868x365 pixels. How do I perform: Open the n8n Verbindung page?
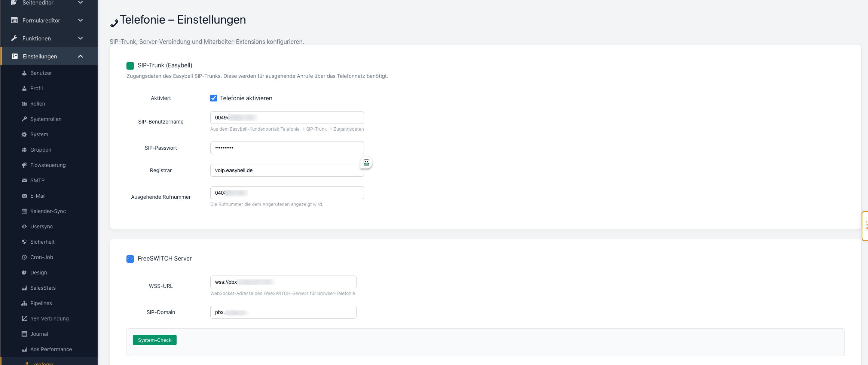[x=49, y=319]
